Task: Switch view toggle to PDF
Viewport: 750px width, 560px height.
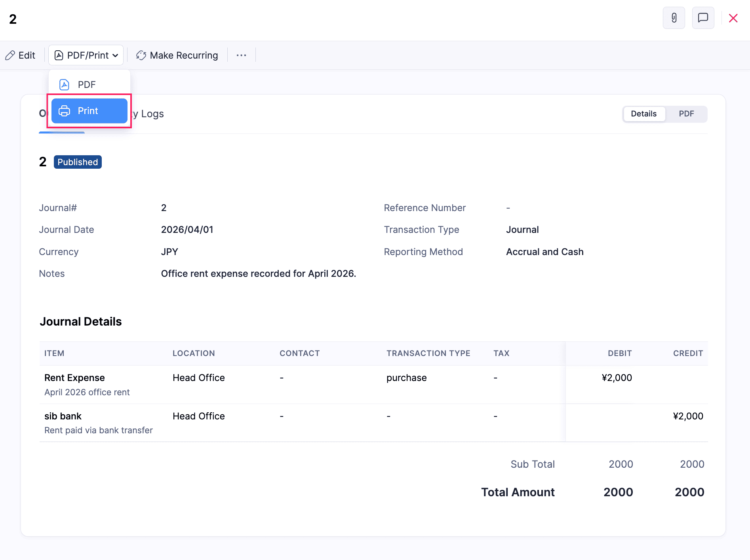Action: click(x=686, y=114)
